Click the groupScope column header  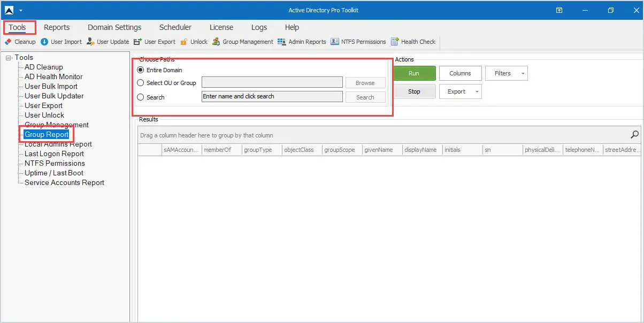pos(342,150)
